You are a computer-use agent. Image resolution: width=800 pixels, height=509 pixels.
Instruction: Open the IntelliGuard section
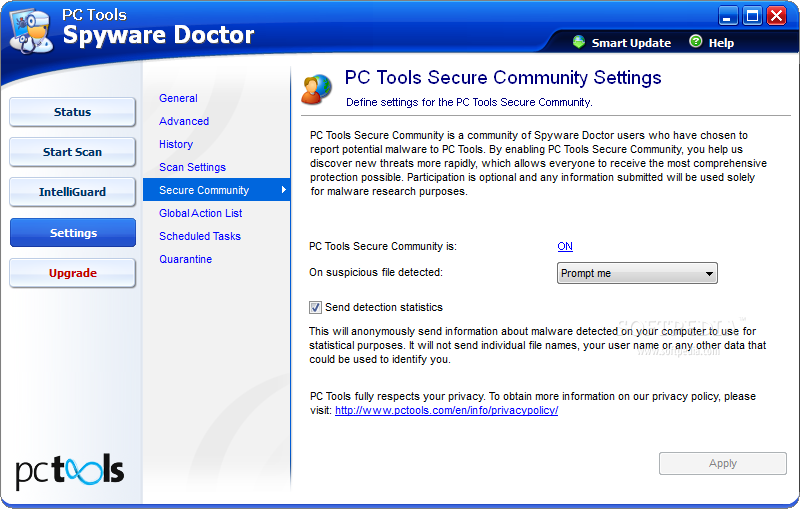(72, 192)
